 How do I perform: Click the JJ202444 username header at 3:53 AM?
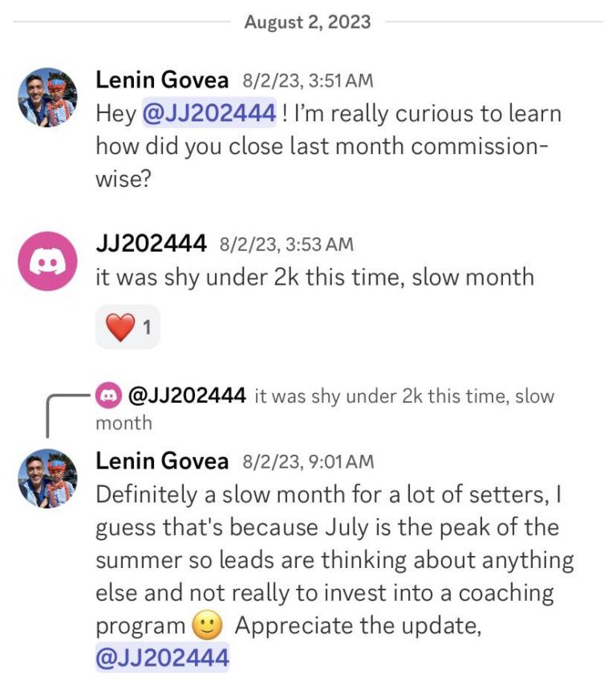[151, 244]
